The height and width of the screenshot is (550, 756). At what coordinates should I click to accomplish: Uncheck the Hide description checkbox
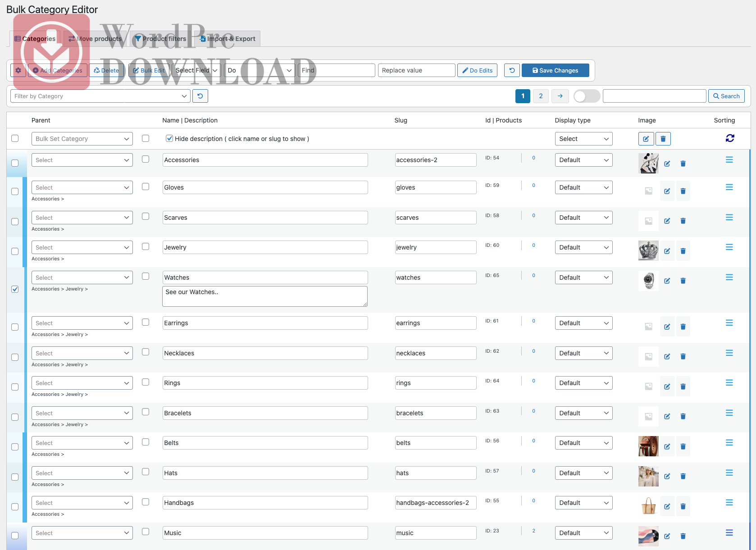click(169, 138)
